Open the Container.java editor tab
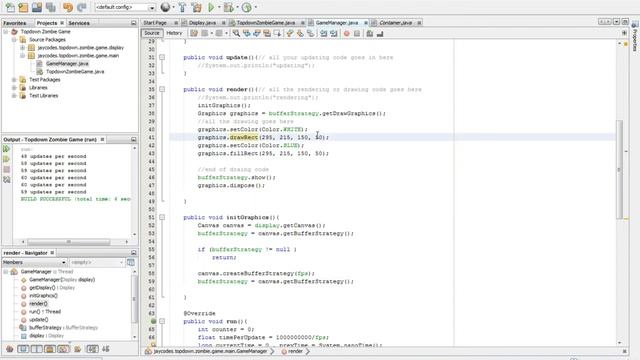 coord(396,22)
